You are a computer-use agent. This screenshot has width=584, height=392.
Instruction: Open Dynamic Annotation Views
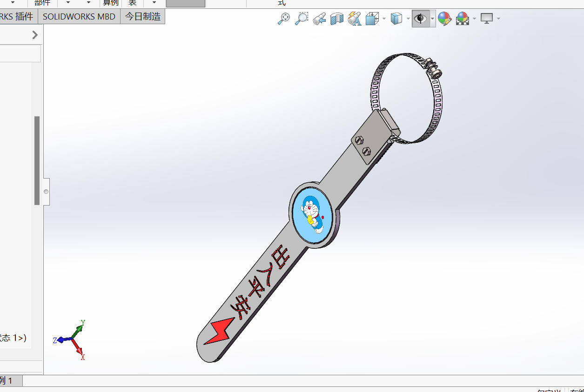355,19
